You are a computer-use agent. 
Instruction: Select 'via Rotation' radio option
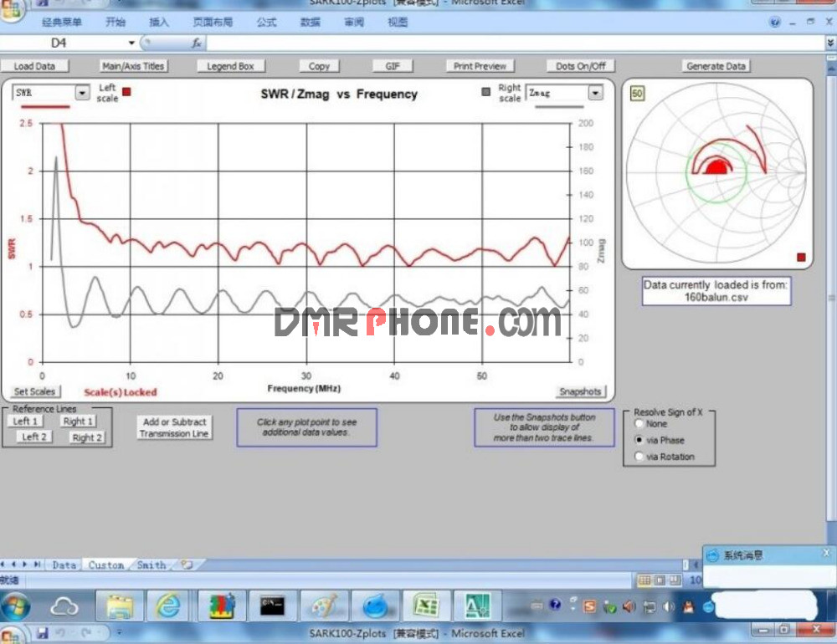[x=639, y=456]
